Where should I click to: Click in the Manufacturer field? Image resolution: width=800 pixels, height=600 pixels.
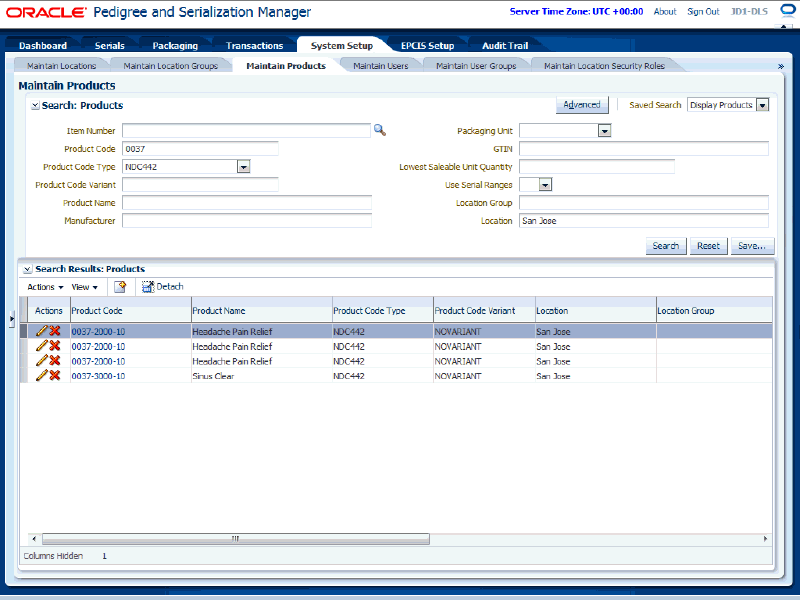[247, 220]
